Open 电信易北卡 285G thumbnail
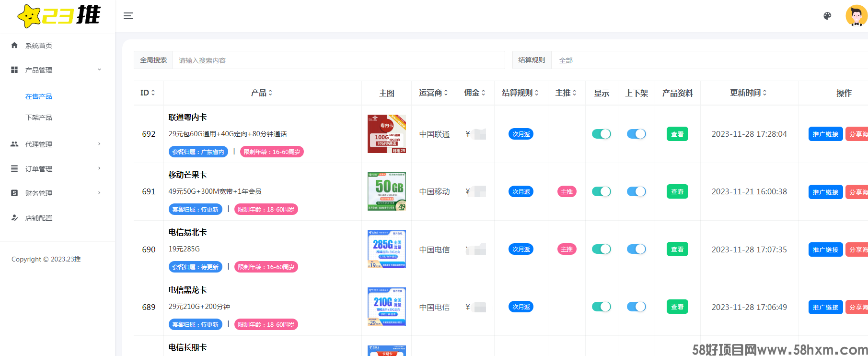The height and width of the screenshot is (356, 868). (x=387, y=249)
